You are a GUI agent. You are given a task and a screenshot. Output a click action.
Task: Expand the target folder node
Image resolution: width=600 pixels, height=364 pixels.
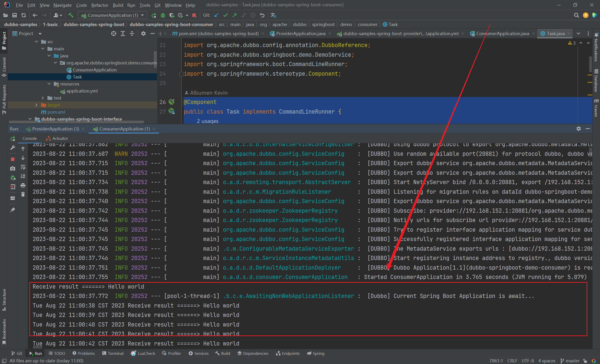(37, 105)
